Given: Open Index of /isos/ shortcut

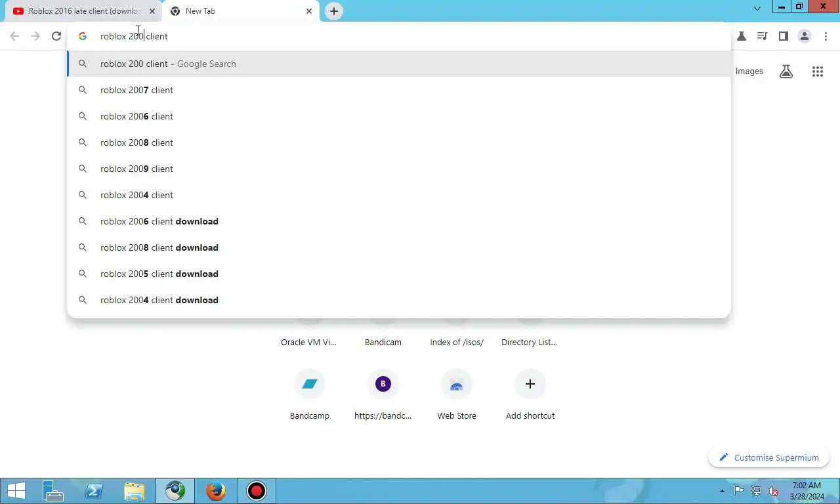Looking at the screenshot, I should (x=457, y=342).
